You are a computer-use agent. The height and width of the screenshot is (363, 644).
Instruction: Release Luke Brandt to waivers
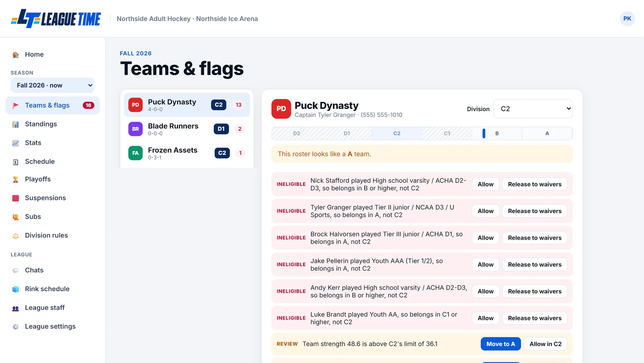pyautogui.click(x=535, y=318)
